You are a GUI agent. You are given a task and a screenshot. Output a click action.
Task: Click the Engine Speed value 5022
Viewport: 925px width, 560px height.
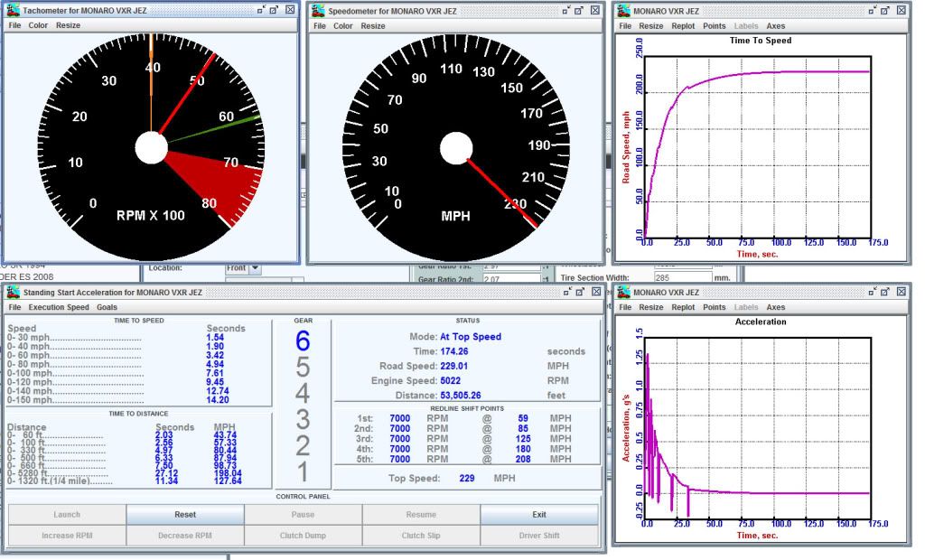coord(450,380)
